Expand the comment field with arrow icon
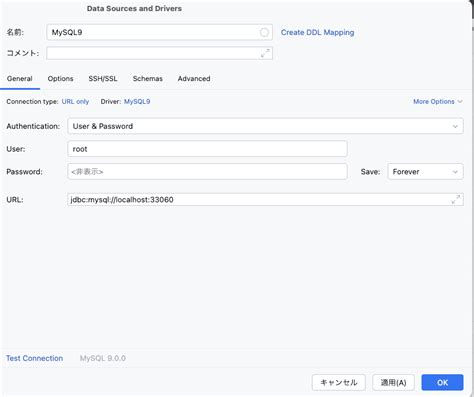The image size is (474, 397). (265, 53)
